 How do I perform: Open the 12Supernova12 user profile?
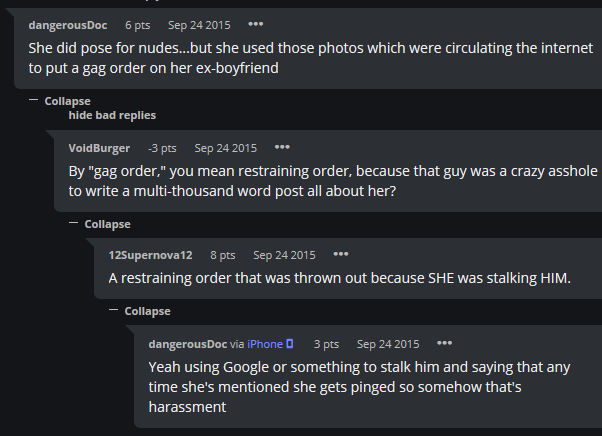[x=150, y=255]
